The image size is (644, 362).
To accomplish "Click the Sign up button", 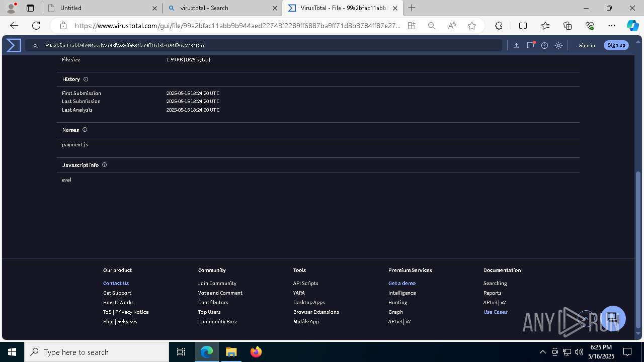I will [616, 45].
